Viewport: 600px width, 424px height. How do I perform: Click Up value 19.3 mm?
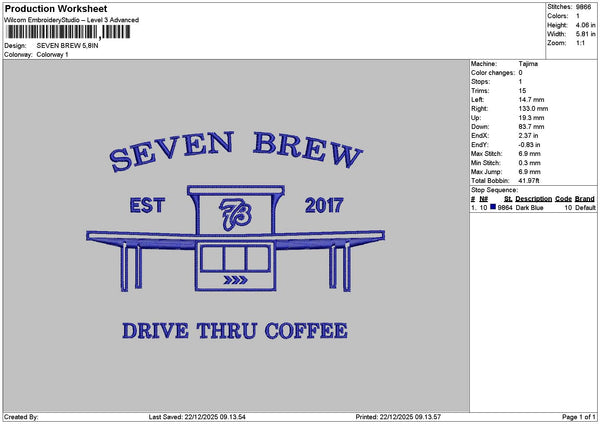(x=531, y=118)
